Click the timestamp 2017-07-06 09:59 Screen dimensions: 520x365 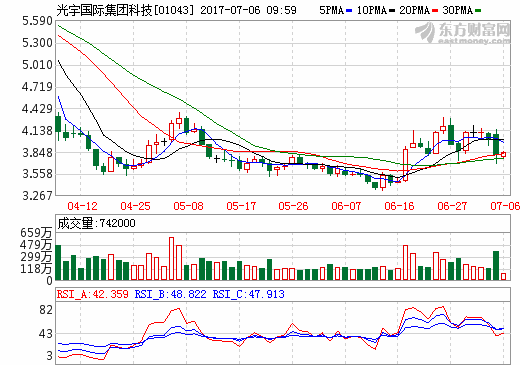click(x=248, y=10)
